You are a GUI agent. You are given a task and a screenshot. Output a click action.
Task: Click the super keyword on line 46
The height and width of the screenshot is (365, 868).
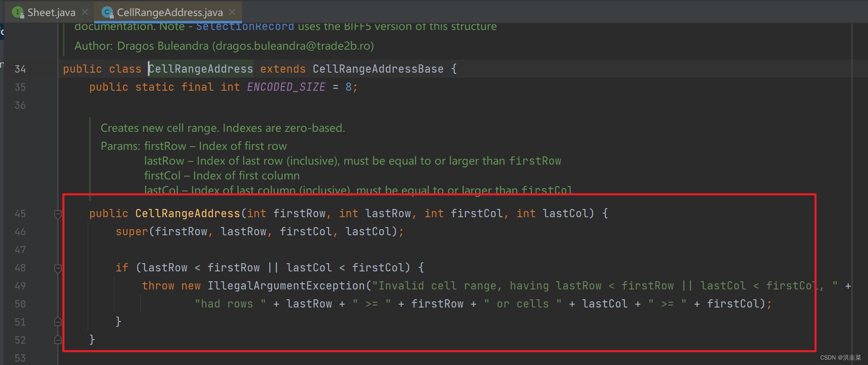(x=132, y=232)
